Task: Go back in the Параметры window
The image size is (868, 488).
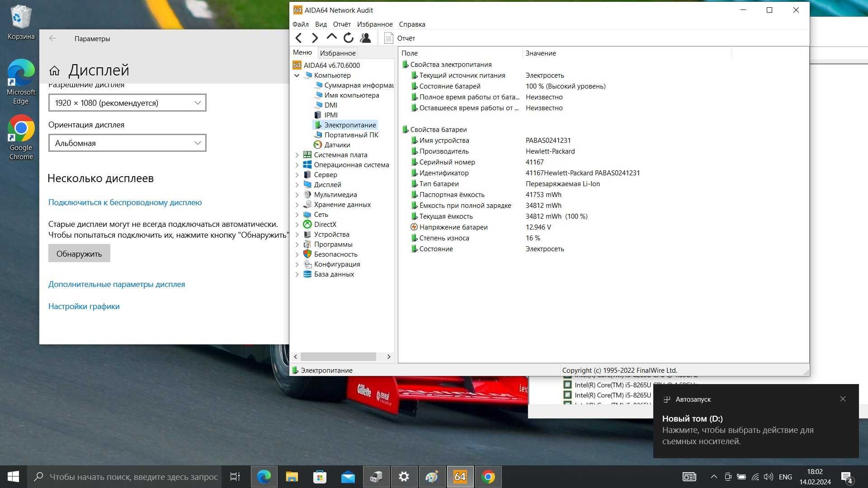Action: (x=53, y=38)
